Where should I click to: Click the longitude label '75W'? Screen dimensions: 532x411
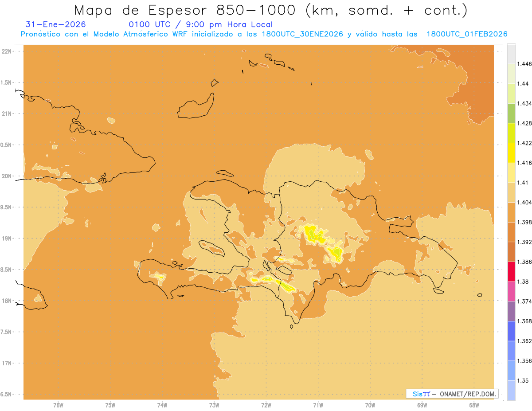[x=110, y=405]
